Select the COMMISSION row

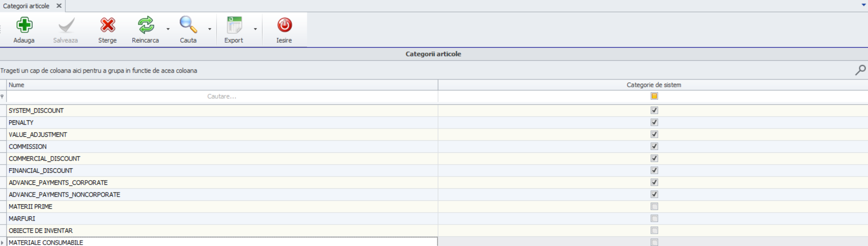click(x=222, y=147)
